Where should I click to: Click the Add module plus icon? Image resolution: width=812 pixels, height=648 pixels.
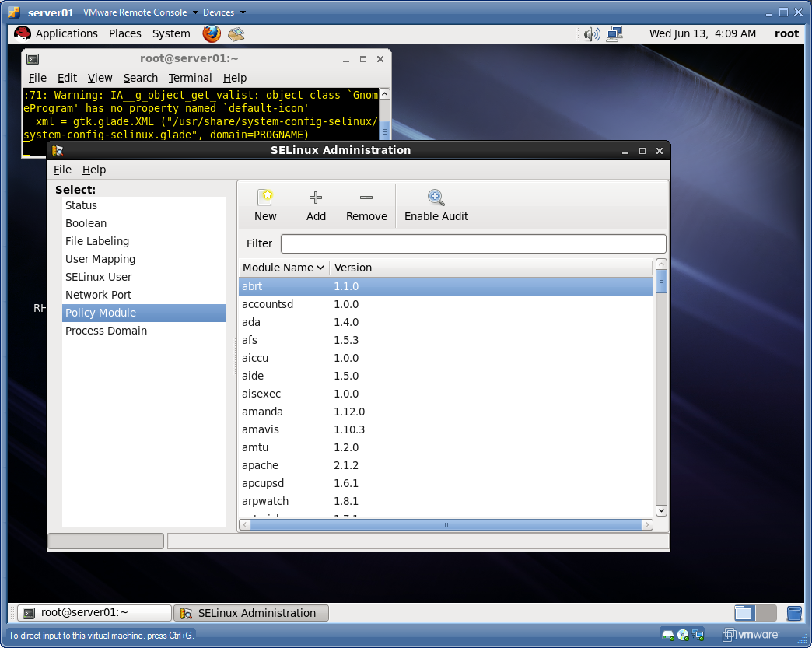(315, 198)
